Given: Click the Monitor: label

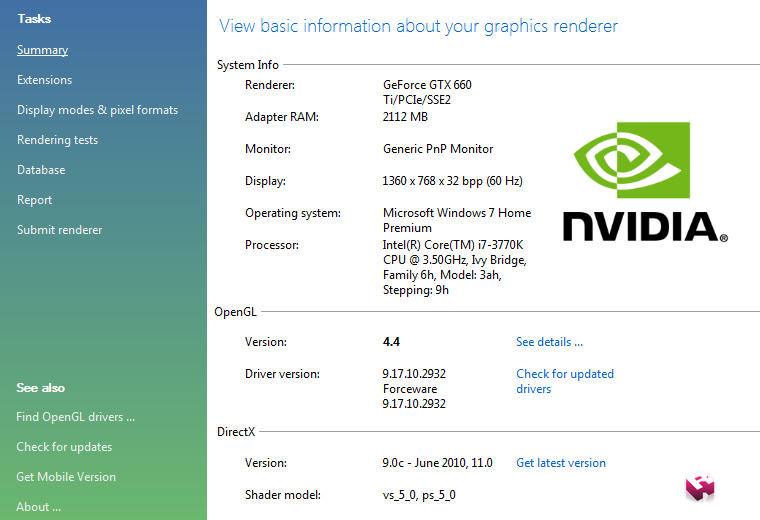Looking at the screenshot, I should click(x=268, y=149).
